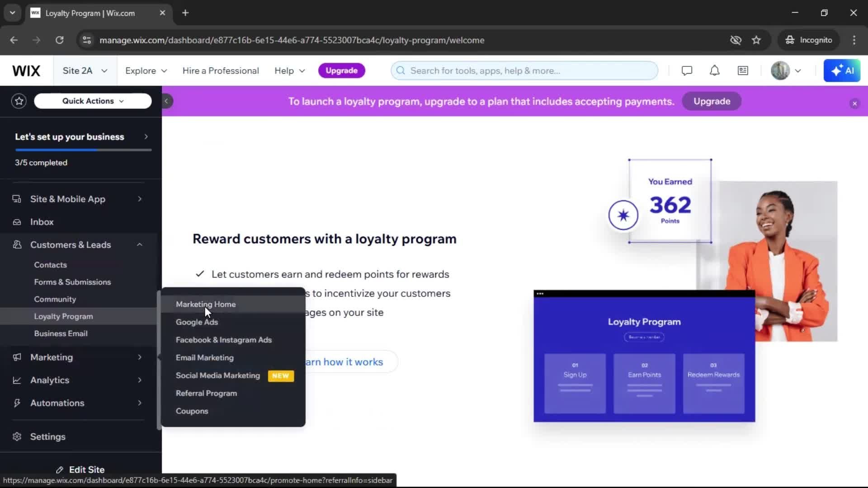Open Chrome's three-dot menu
This screenshot has height=488, width=868.
[854, 40]
